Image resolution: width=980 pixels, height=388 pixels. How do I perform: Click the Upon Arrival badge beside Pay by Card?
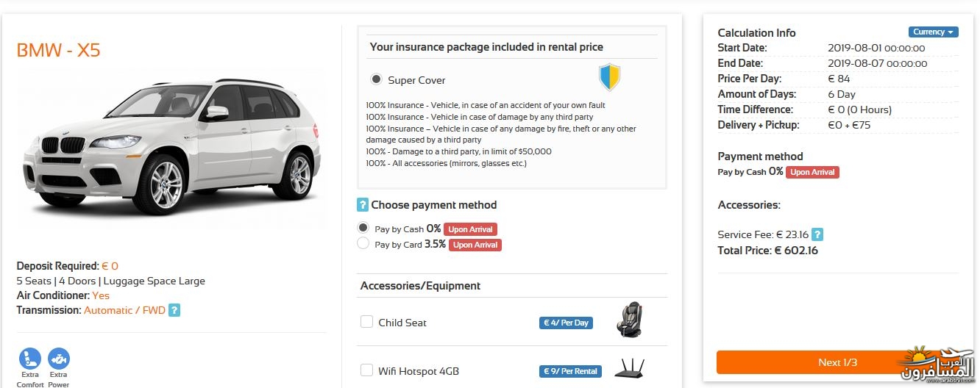475,245
